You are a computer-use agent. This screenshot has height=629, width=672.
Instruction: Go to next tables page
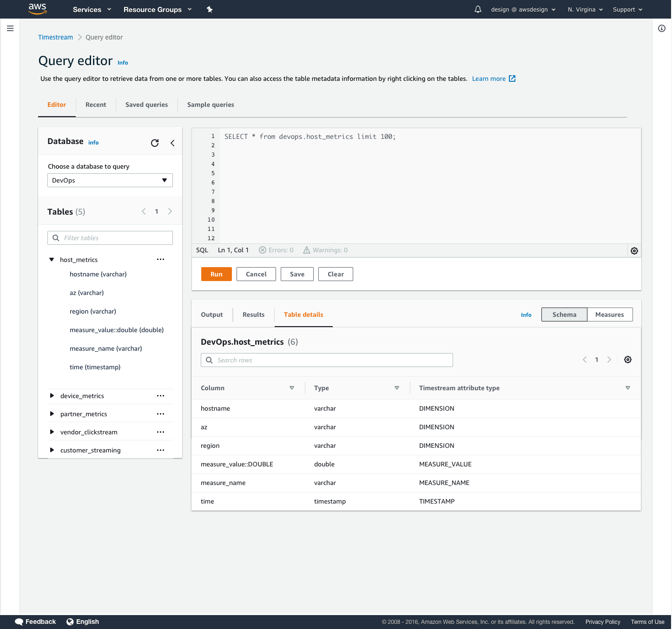[170, 211]
